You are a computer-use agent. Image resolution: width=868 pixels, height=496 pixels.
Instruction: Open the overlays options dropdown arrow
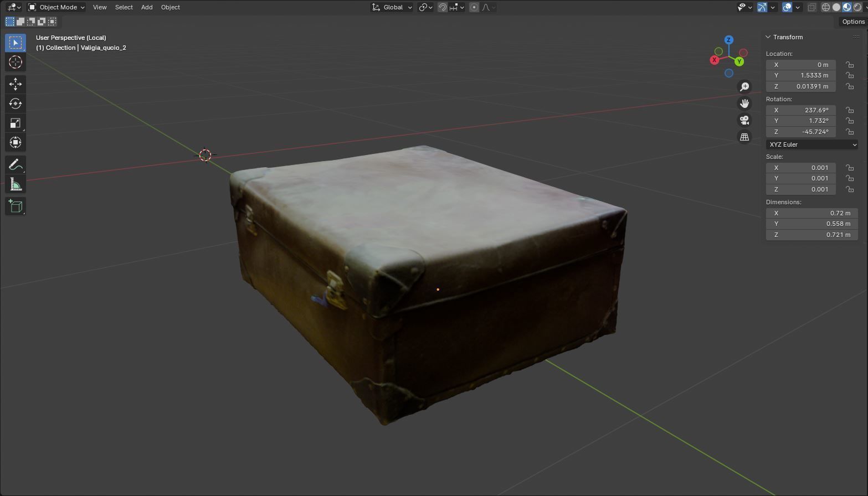[x=798, y=7]
